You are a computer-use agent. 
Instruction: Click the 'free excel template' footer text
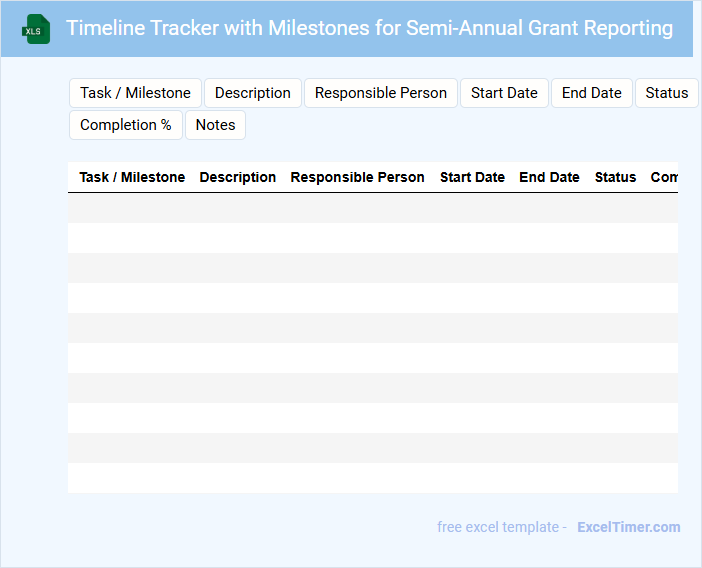coord(502,527)
